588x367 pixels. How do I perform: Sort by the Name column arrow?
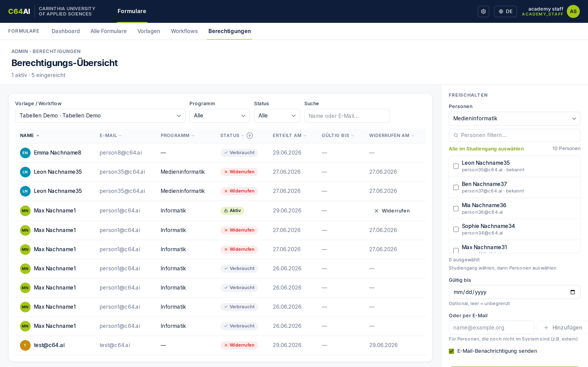click(38, 135)
